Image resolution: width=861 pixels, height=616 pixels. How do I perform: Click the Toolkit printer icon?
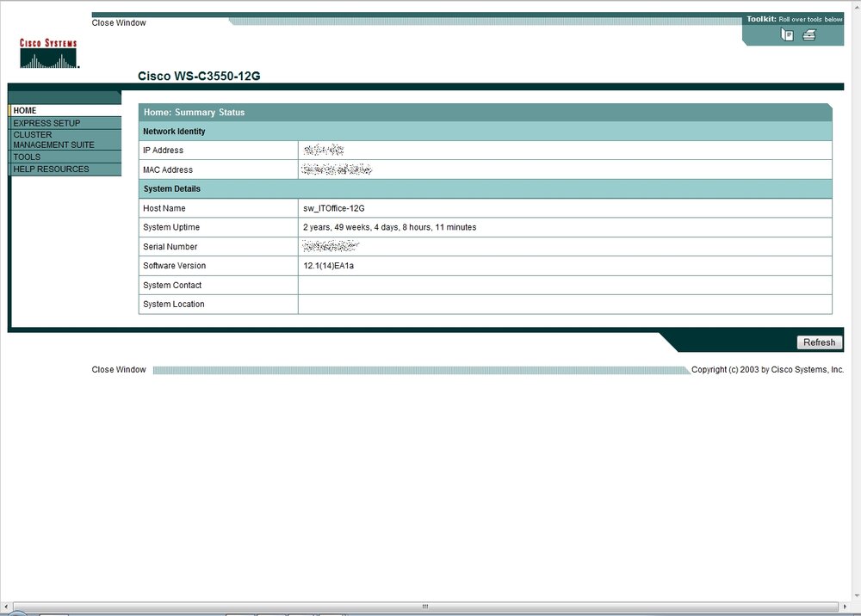pos(809,35)
